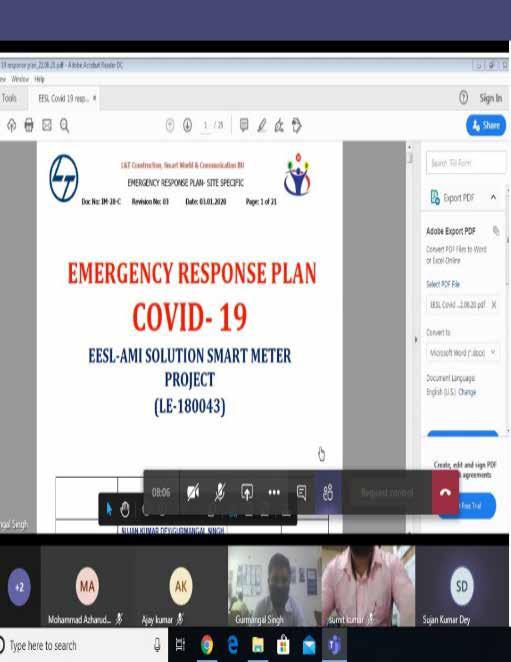Select the comment note tool
Viewport: 511px width, 662px height.
coord(244,125)
